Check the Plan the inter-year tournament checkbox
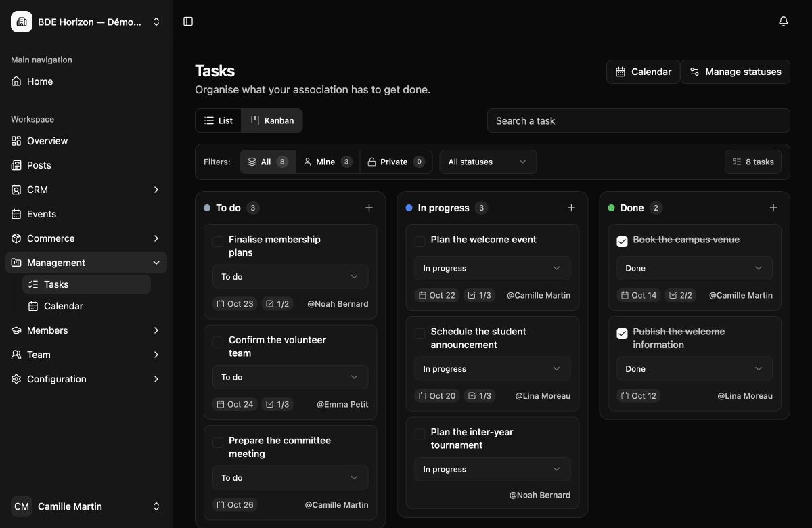 (420, 435)
